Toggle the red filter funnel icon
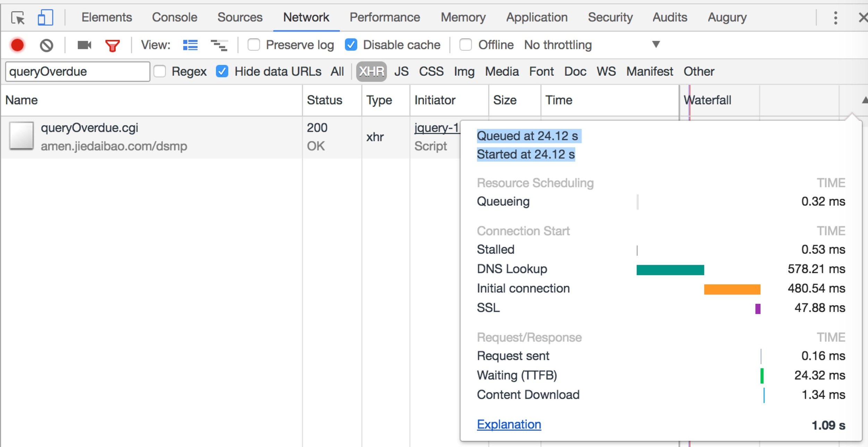This screenshot has width=868, height=447. coord(112,45)
